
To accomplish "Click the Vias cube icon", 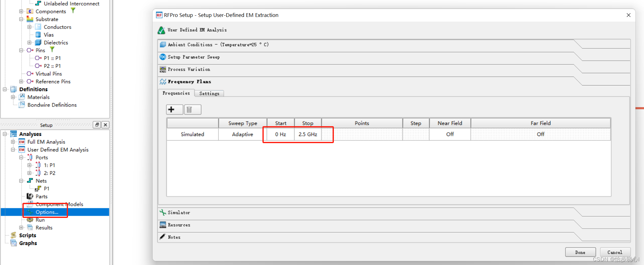I will [38, 34].
